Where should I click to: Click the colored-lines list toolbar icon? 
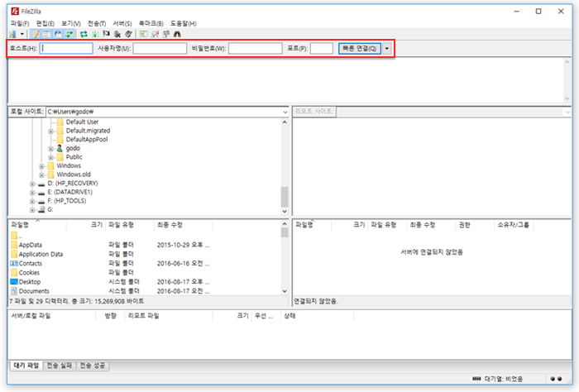click(144, 35)
